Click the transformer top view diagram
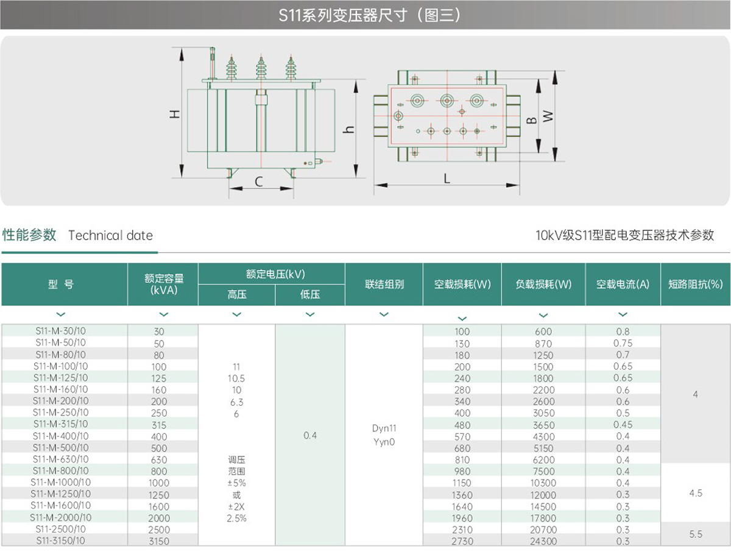 point(447,116)
